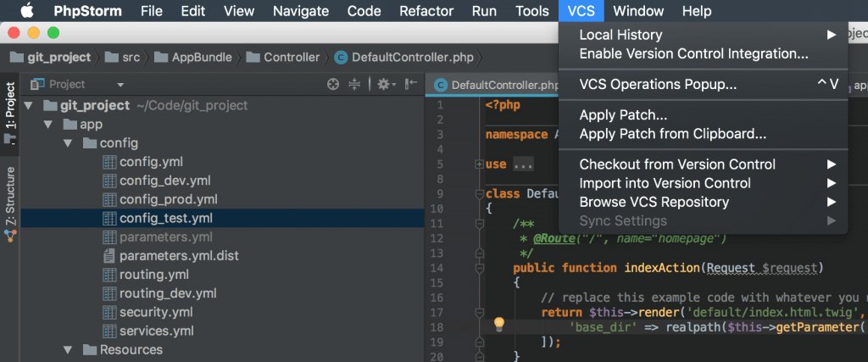Viewport: 868px width, 362px height.
Task: Expand the folded use statements
Action: (x=480, y=164)
